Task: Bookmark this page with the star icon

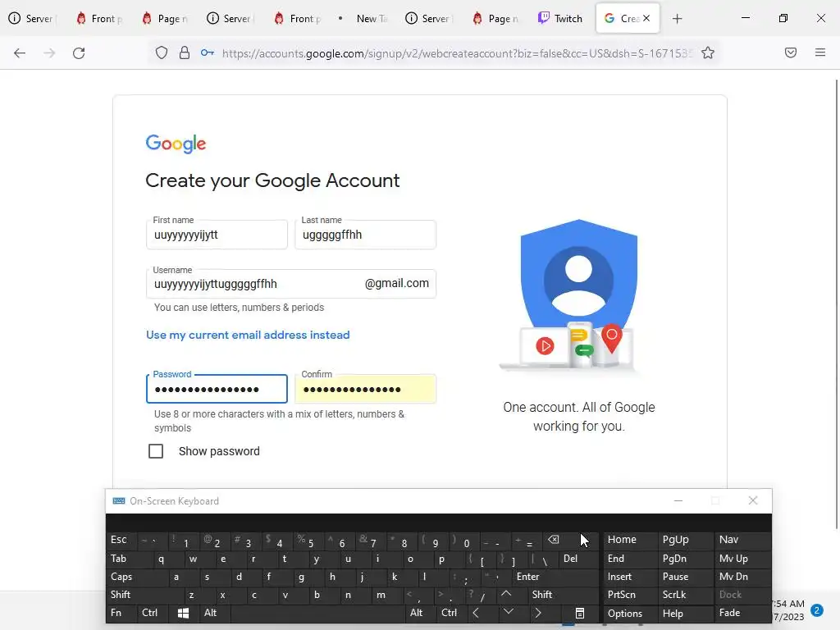Action: [708, 52]
